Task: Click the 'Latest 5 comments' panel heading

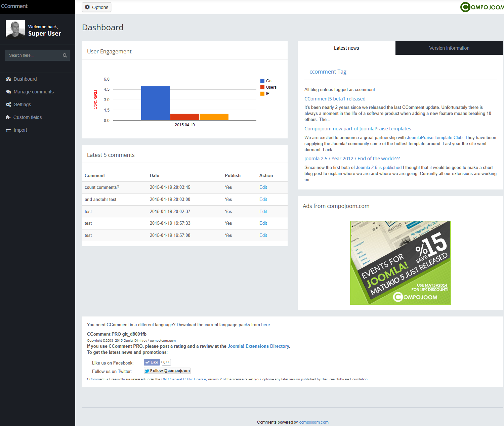Action: pos(111,155)
